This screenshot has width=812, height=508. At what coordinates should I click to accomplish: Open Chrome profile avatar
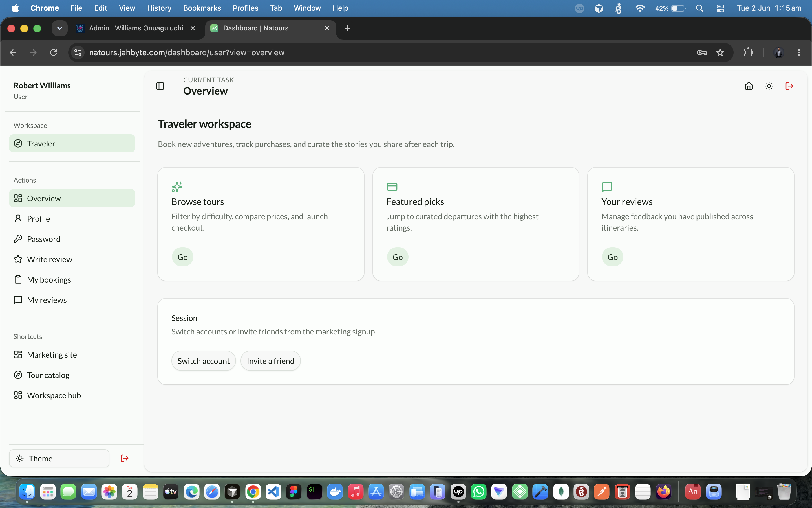[x=778, y=52]
